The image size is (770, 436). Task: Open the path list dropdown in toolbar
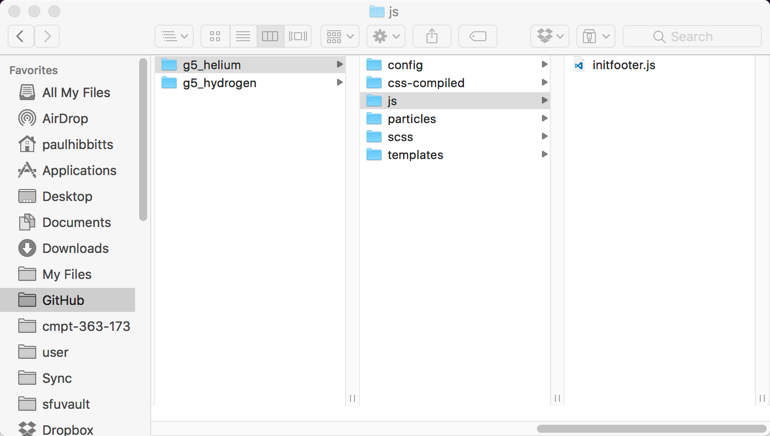click(174, 36)
